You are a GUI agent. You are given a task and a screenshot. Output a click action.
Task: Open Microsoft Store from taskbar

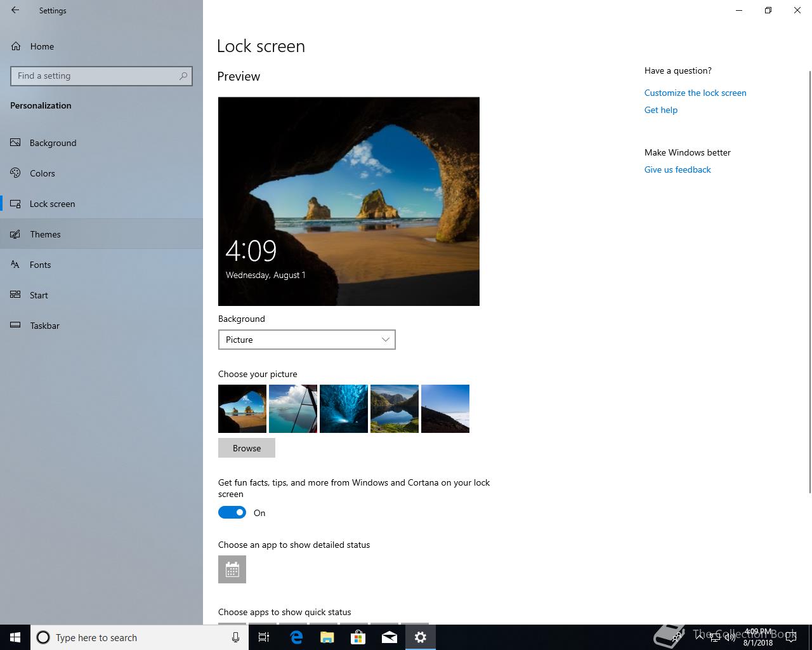coord(358,637)
